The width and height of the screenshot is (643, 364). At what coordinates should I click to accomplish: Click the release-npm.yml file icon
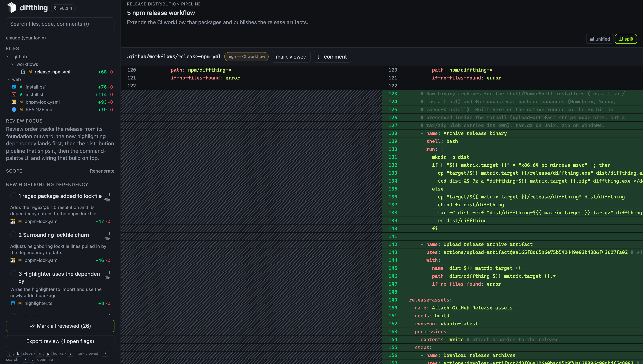pos(23,72)
